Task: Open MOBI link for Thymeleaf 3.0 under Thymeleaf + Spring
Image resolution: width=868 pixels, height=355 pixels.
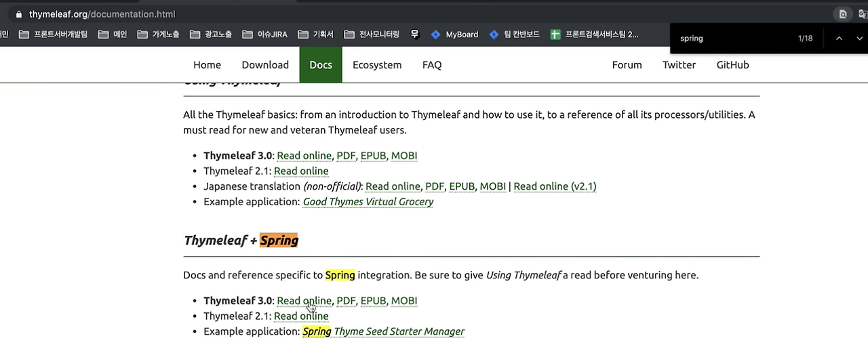Action: point(404,301)
